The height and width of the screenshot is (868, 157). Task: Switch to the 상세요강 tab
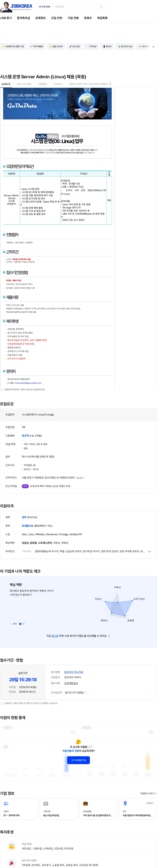tap(6, 84)
